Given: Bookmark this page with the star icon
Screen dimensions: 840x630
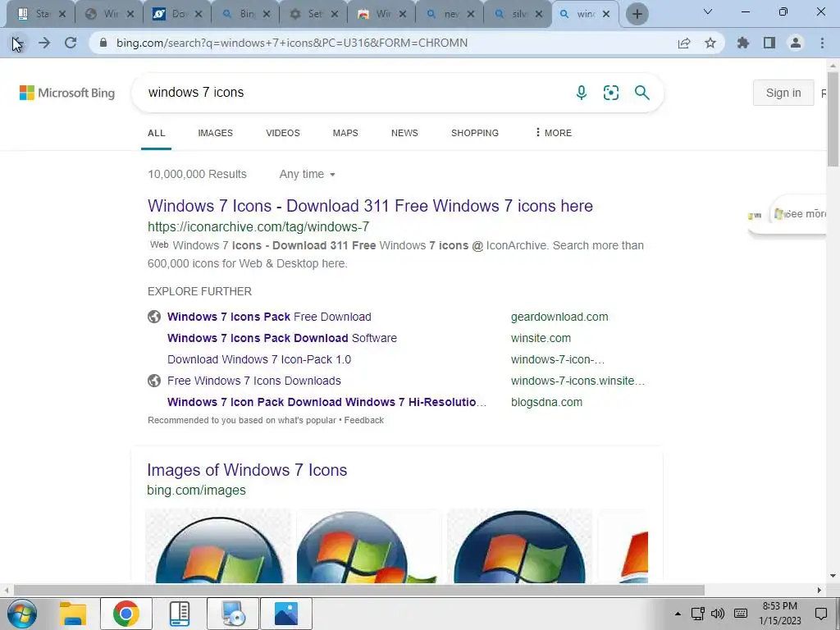Looking at the screenshot, I should (710, 43).
